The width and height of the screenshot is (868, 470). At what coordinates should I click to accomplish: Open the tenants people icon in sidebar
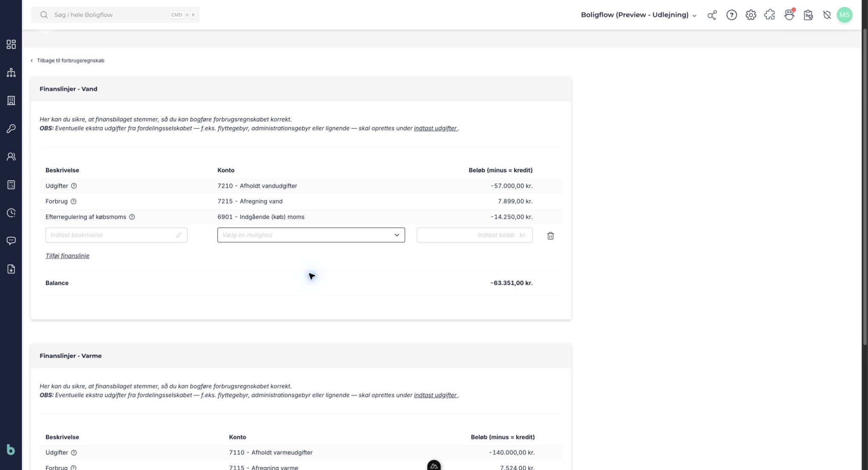(11, 157)
